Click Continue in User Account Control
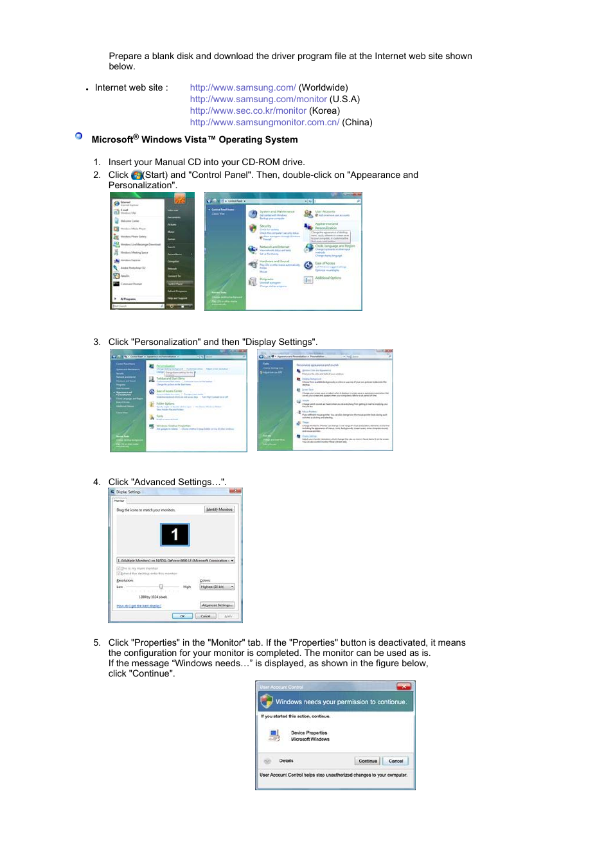Image resolution: width=613 pixels, height=868 pixels. click(368, 761)
